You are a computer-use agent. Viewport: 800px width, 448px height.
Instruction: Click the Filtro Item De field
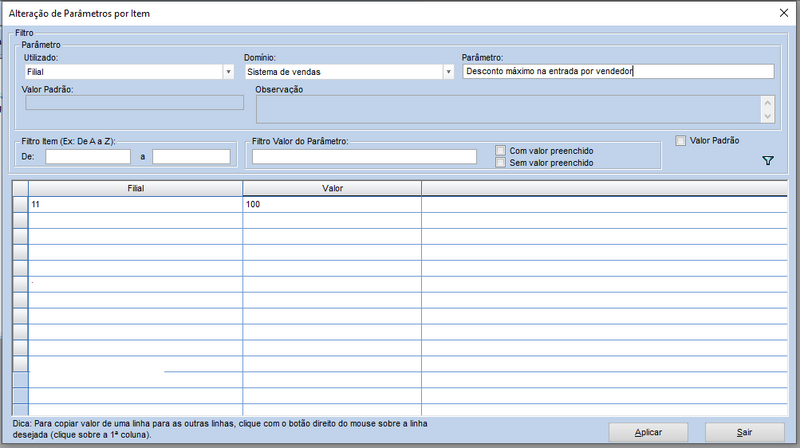pos(88,157)
